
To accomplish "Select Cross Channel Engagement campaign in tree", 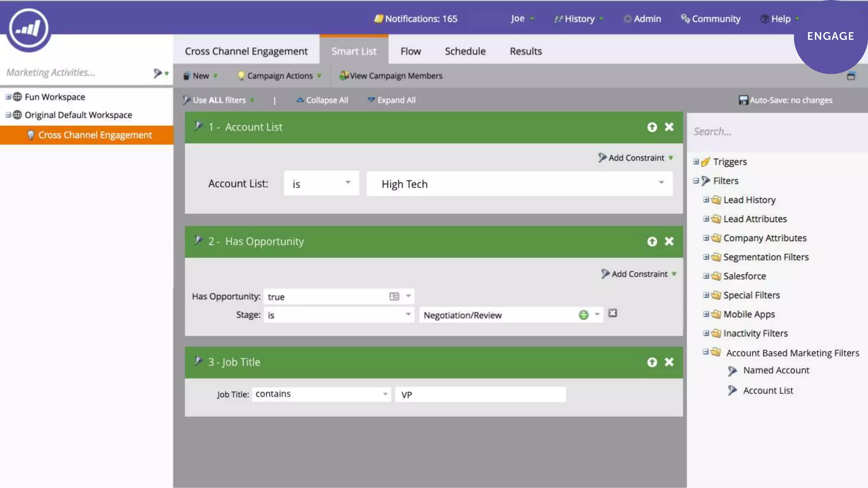I will (86, 135).
